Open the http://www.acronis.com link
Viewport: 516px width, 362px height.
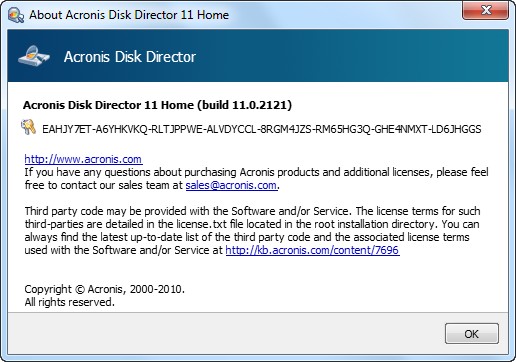click(x=83, y=159)
